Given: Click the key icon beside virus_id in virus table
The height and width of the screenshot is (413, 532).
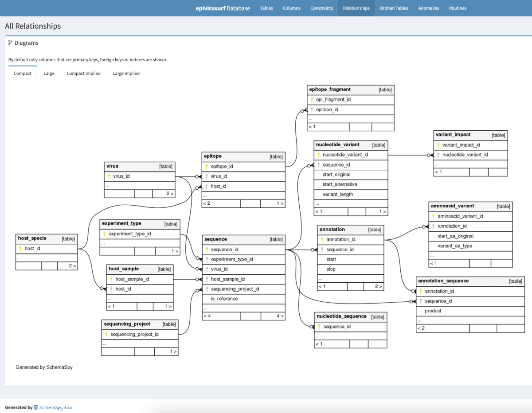Looking at the screenshot, I should pyautogui.click(x=109, y=176).
